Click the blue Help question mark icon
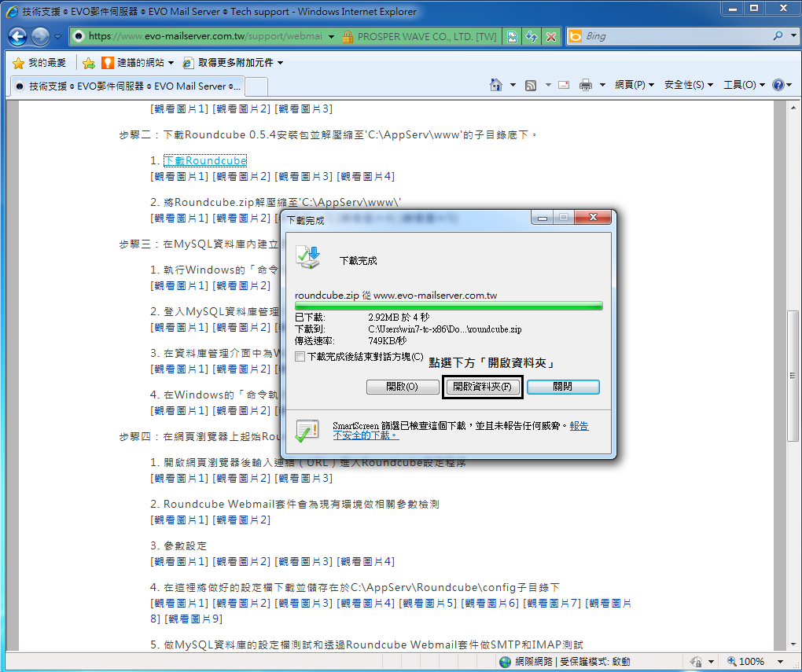This screenshot has width=802, height=672. [x=778, y=85]
